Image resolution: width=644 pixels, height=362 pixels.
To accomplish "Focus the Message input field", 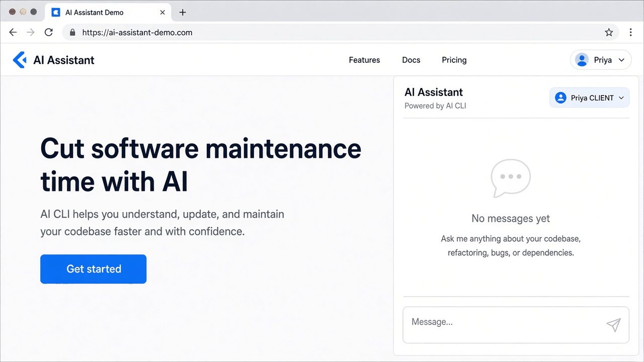I will point(516,325).
